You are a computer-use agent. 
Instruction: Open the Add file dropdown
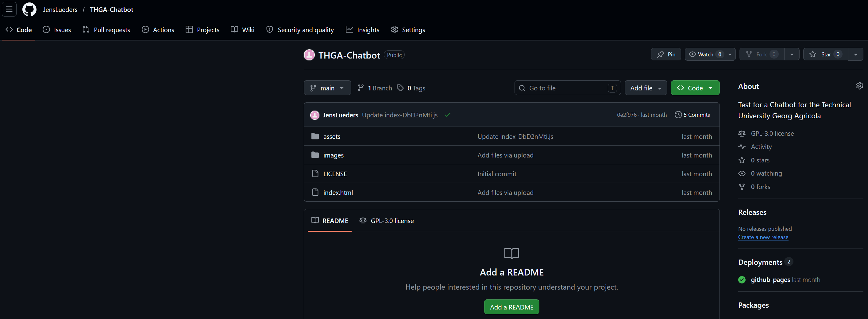pos(646,88)
